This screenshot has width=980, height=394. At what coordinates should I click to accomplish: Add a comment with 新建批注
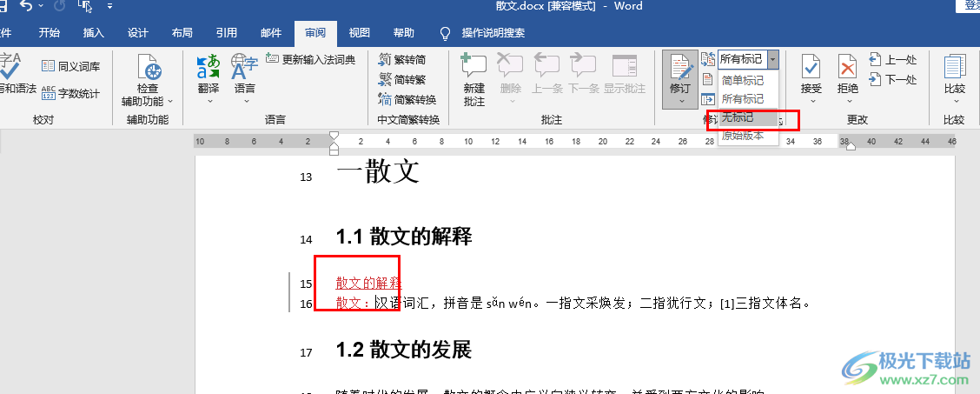(x=473, y=80)
